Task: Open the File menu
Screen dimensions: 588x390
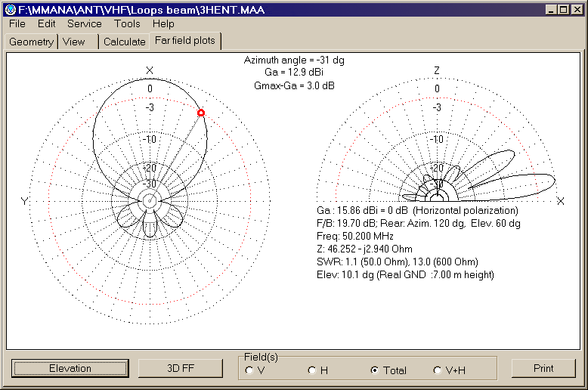Action: pos(17,23)
